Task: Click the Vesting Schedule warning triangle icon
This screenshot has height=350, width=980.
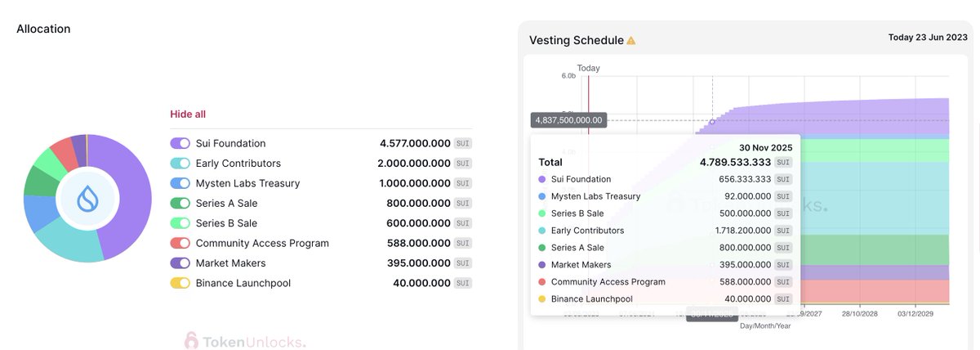Action: coord(631,40)
